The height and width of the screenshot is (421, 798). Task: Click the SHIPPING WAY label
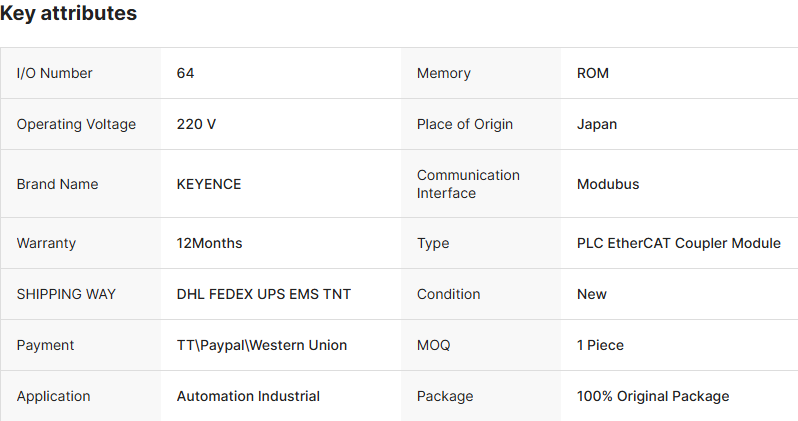66,294
